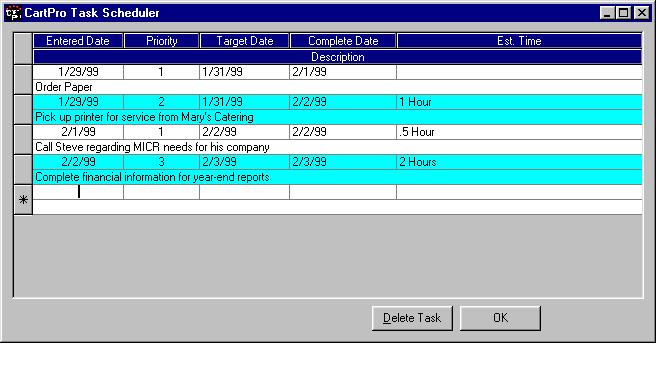Viewport: 656px width, 384px height.
Task: Click the empty Priority field in new row
Action: pos(161,192)
